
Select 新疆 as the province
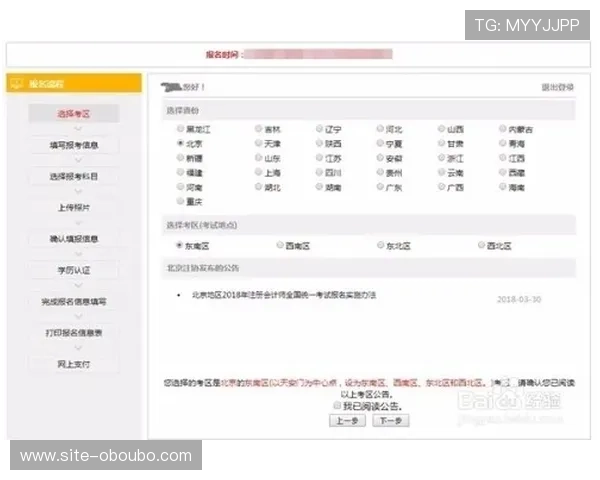[x=181, y=157]
